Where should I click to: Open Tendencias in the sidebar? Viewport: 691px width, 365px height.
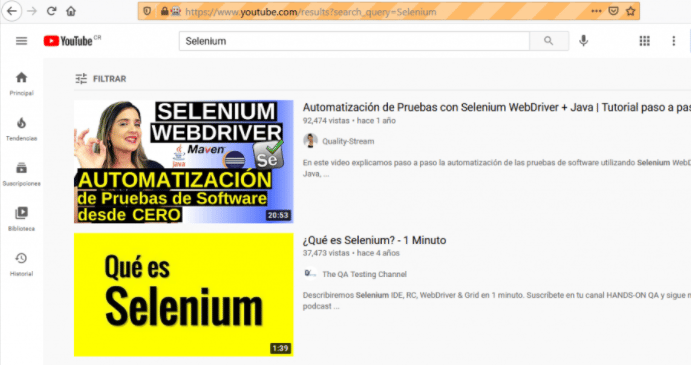pos(21,129)
